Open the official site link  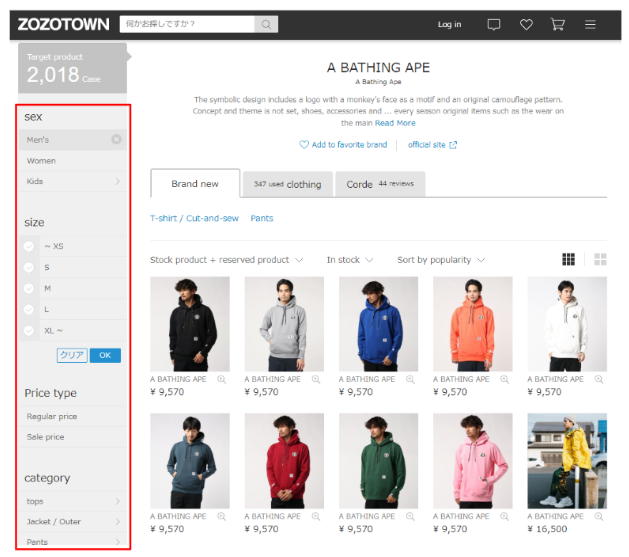[426, 145]
